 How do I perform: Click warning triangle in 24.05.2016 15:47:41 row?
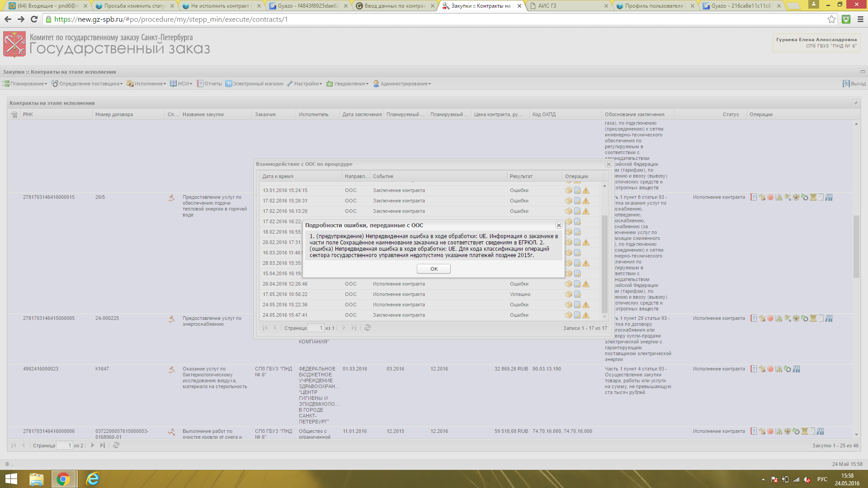(x=586, y=315)
